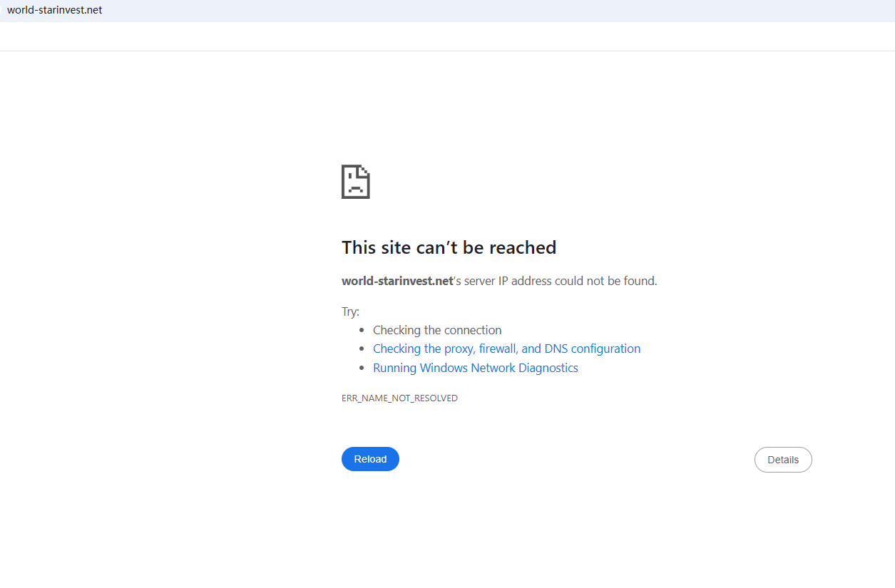Click the word "reached" in the error heading
Viewport: 895px width, 588px height.
522,247
